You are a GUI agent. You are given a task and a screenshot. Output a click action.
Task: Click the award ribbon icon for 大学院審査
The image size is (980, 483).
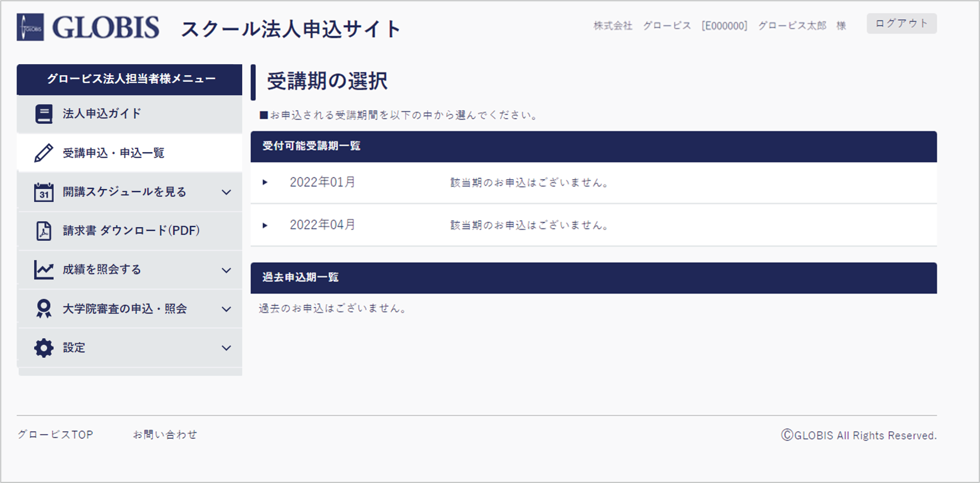(44, 309)
